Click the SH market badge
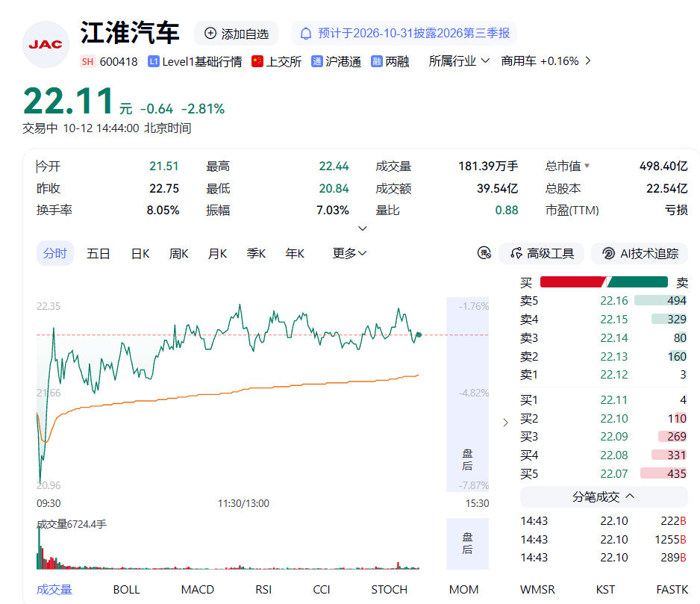The width and height of the screenshot is (700, 604). click(x=87, y=61)
